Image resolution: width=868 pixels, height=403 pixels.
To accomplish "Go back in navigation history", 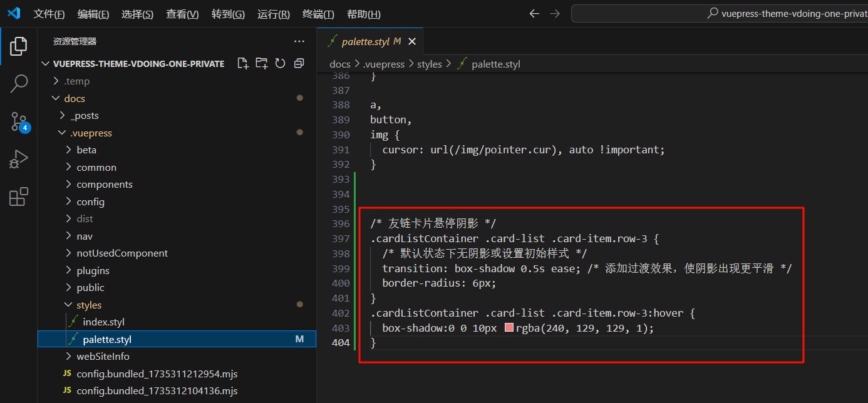I will (534, 14).
